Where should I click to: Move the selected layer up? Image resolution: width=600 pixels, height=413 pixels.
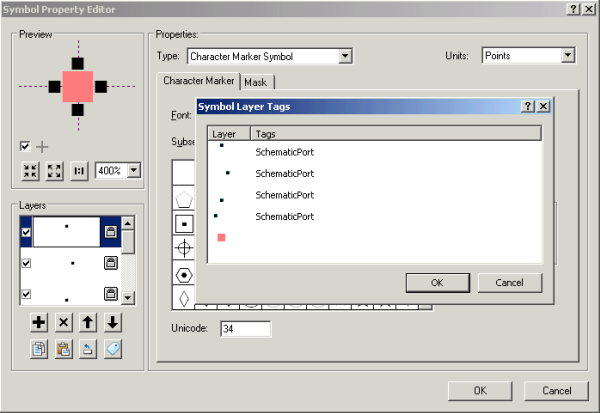[x=88, y=322]
